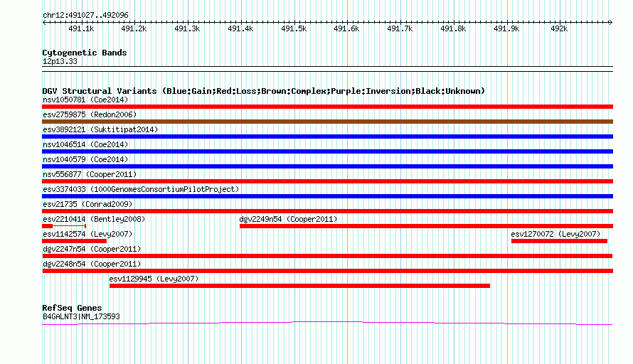
Task: Click the Cytogenetic Bands track title
Action: pyautogui.click(x=85, y=53)
